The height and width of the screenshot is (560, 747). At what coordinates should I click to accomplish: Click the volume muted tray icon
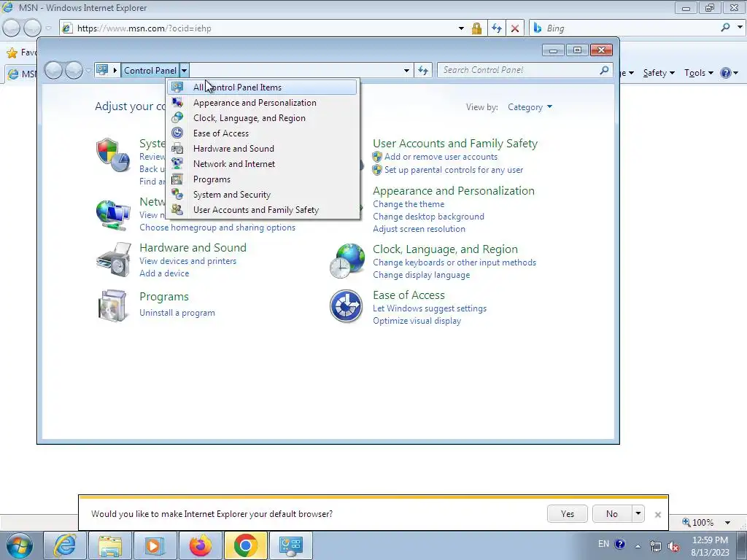point(673,547)
